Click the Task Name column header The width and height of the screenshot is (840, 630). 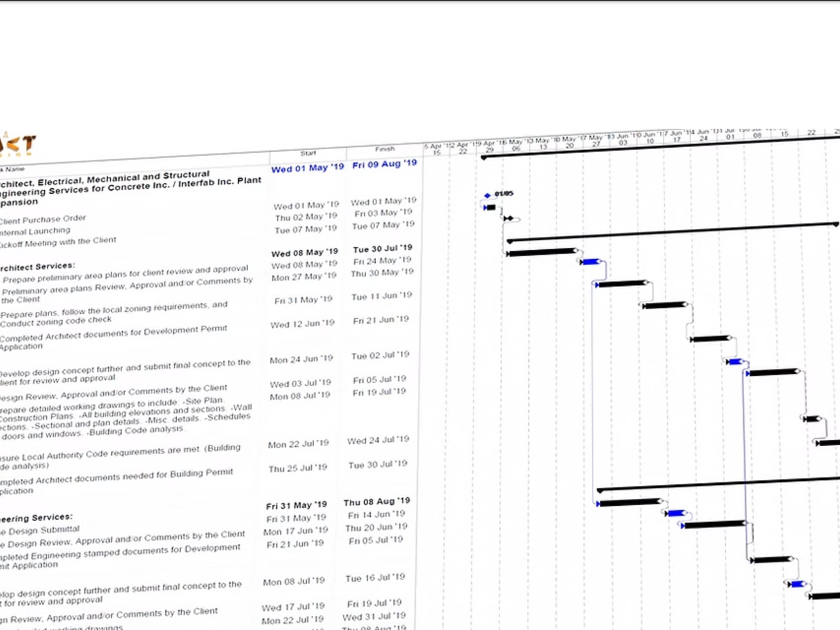click(13, 169)
